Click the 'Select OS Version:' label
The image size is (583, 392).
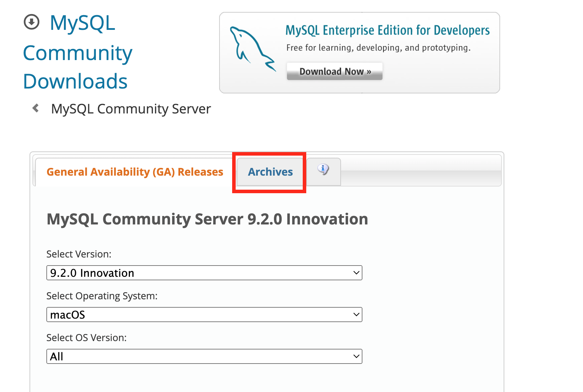(86, 338)
